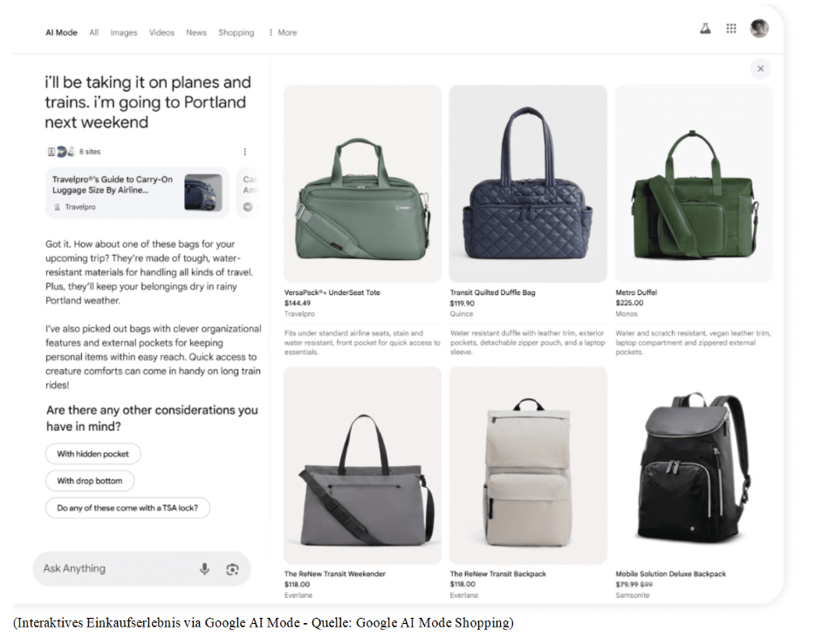Open the Travelpro carry-on guide card

(x=137, y=193)
